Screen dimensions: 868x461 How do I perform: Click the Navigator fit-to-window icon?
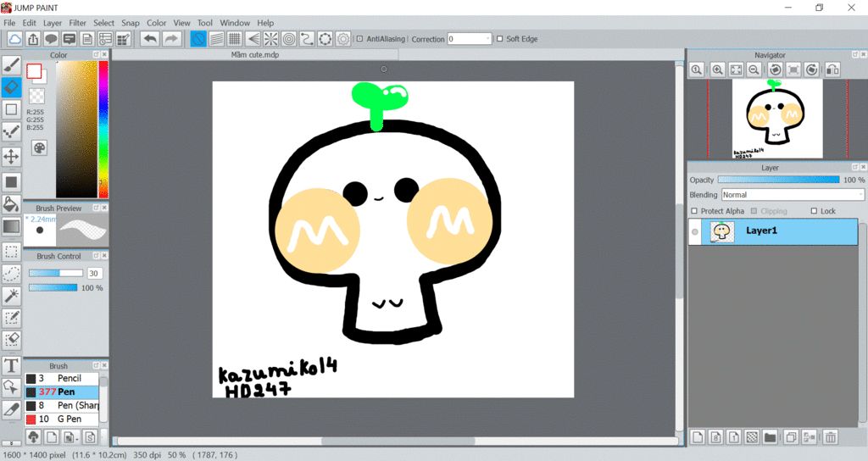point(736,69)
